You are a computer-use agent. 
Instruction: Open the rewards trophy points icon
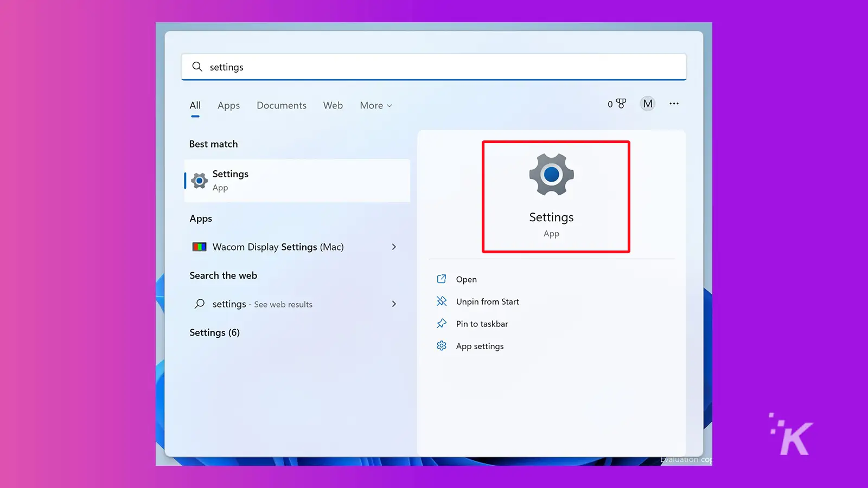coord(617,104)
